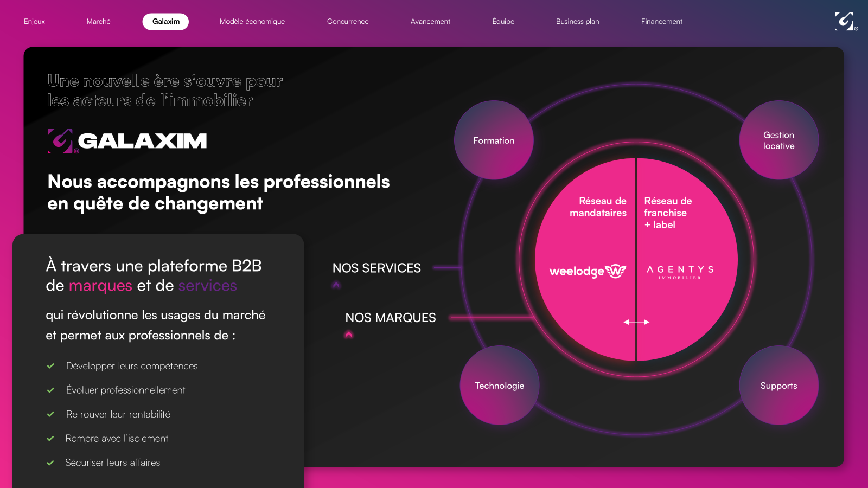Open the Technologie service bubble

tap(500, 386)
